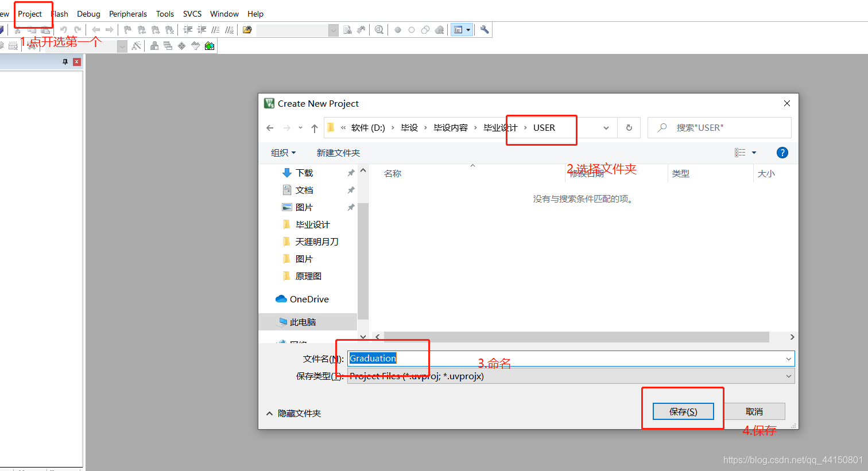
Task: Click the Options for Target wand icon
Action: 136,46
